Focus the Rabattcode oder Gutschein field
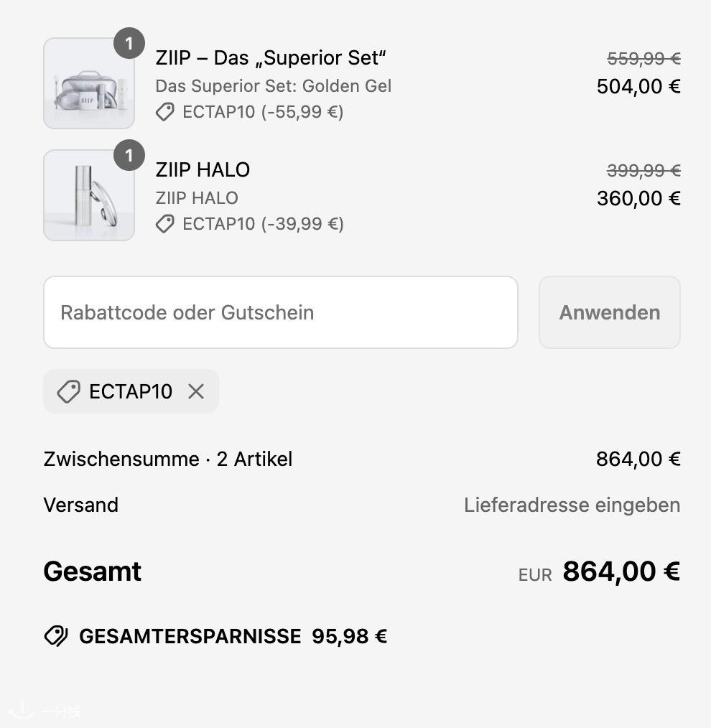The image size is (711, 728). [x=281, y=312]
